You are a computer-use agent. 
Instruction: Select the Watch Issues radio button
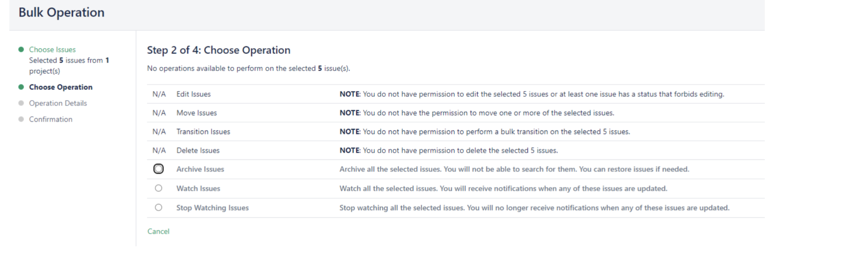[158, 188]
